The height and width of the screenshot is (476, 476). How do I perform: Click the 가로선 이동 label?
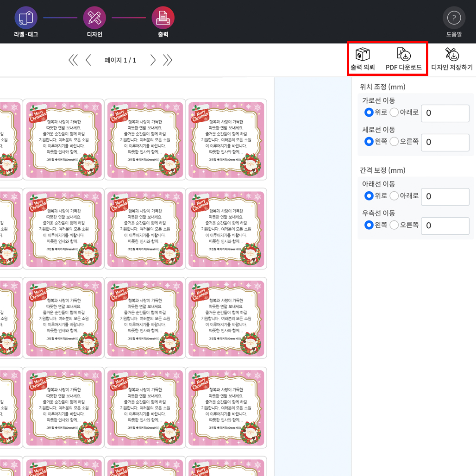coord(379,100)
